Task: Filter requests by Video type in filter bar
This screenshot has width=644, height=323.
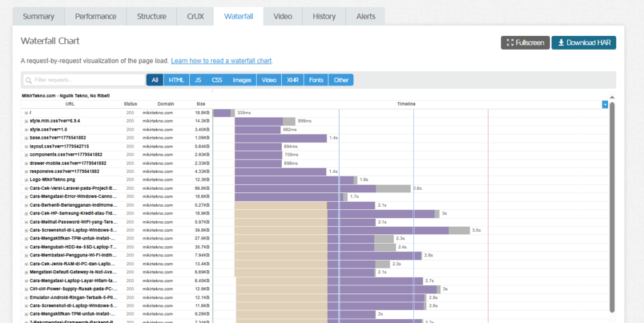Action: coord(269,80)
